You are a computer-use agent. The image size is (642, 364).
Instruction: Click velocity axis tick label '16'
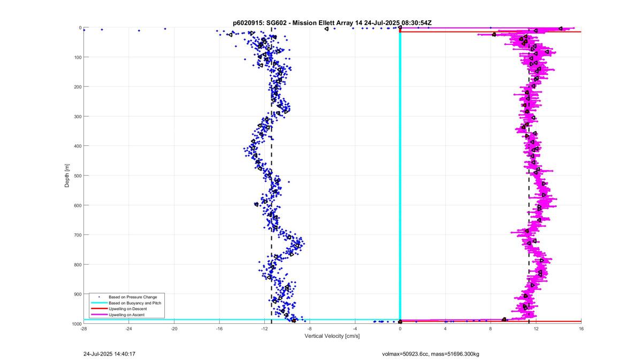[581, 329]
